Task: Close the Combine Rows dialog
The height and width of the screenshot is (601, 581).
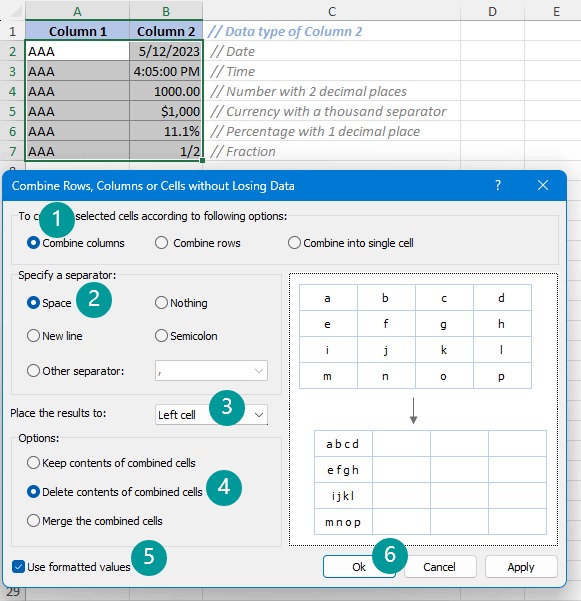Action: tap(543, 186)
